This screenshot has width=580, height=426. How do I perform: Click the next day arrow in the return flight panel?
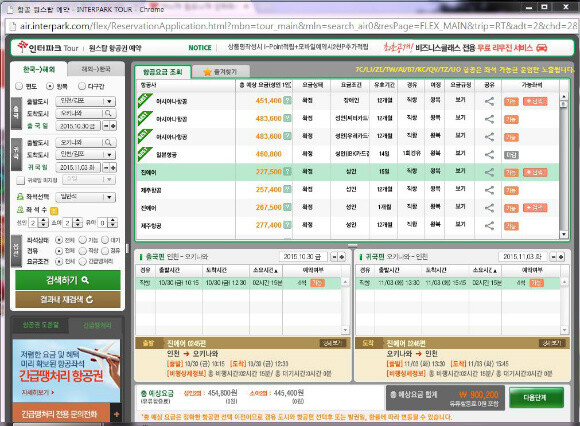click(x=561, y=257)
